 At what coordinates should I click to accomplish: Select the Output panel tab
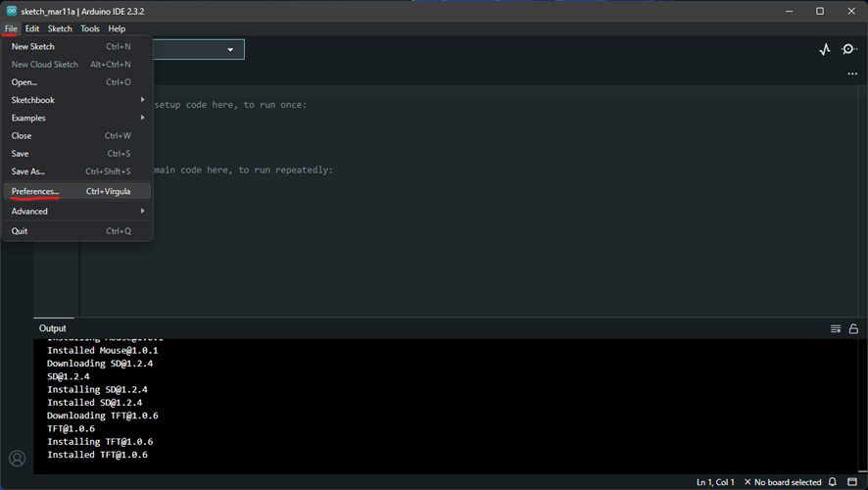(52, 328)
